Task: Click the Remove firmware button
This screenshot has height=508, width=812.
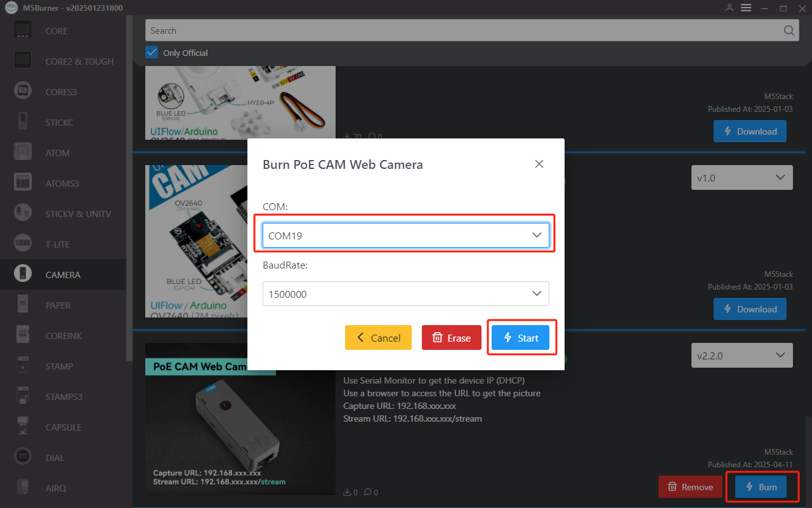Action: (690, 487)
